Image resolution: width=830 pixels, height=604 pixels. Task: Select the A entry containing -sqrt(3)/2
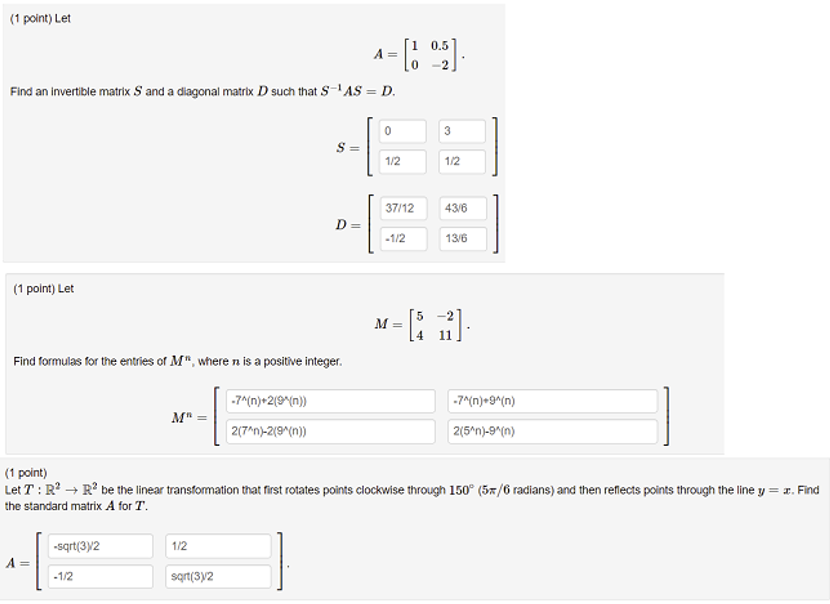pos(96,546)
